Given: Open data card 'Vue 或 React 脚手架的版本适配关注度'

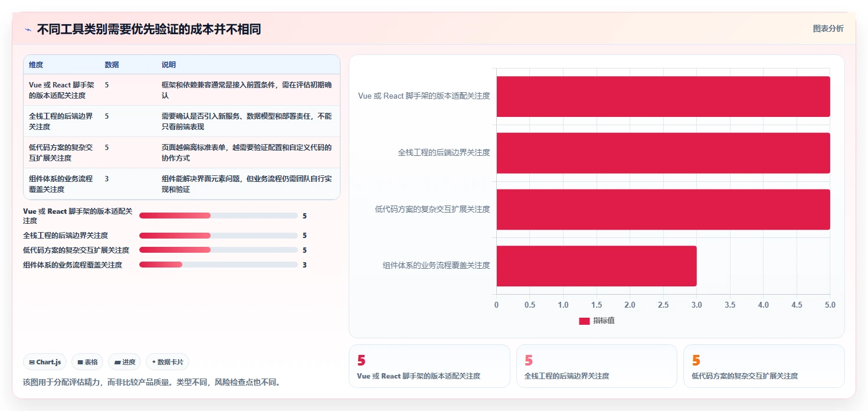Looking at the screenshot, I should 430,366.
